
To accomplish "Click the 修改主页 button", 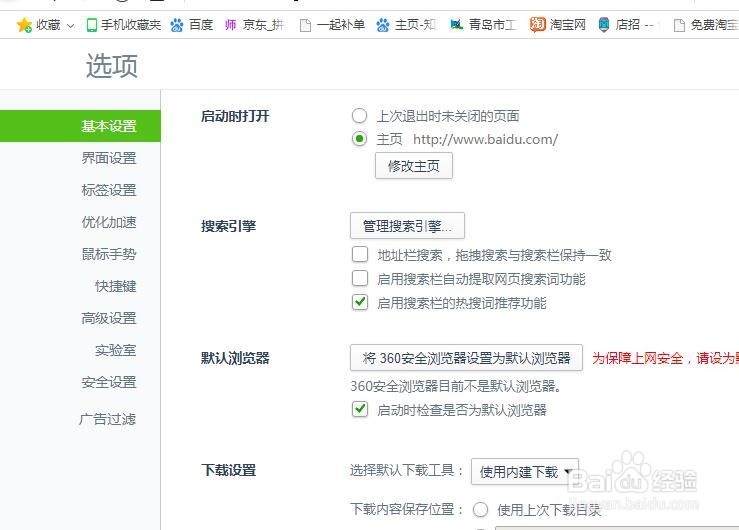I will [414, 166].
